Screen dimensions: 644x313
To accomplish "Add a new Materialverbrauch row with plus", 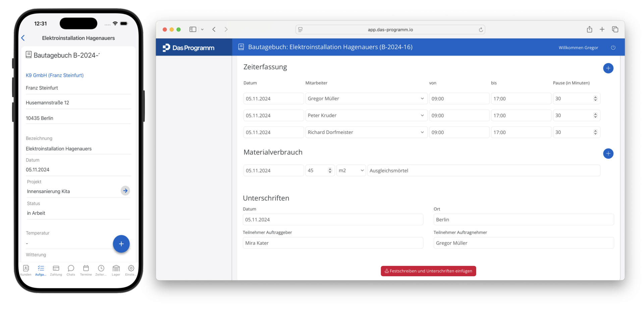I will click(x=608, y=154).
